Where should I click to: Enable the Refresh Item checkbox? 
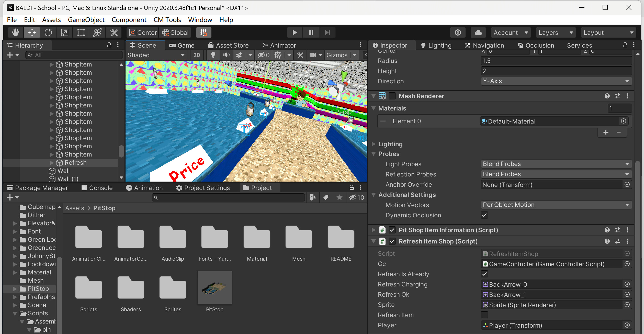click(x=484, y=315)
